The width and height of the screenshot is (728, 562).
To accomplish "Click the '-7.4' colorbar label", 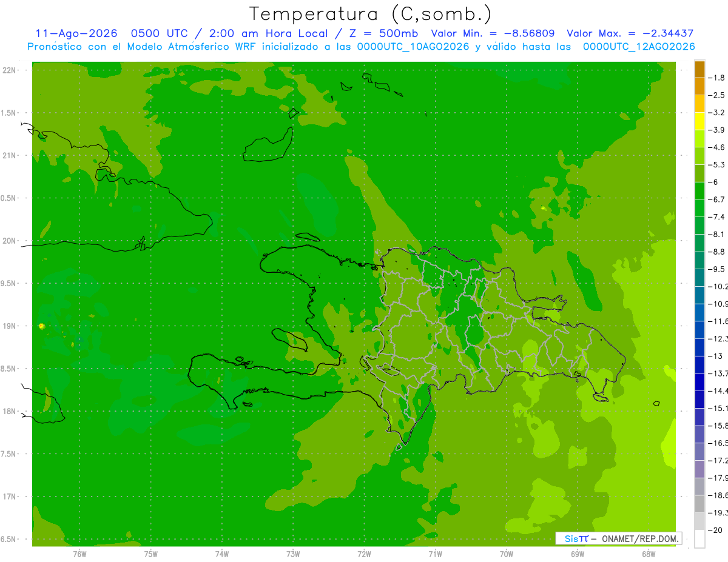I will [718, 216].
